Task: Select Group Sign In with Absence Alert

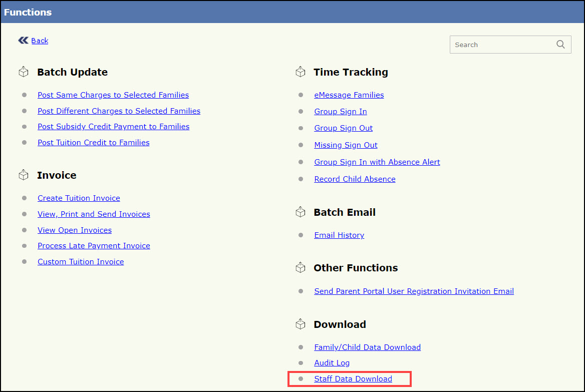Action: click(377, 162)
